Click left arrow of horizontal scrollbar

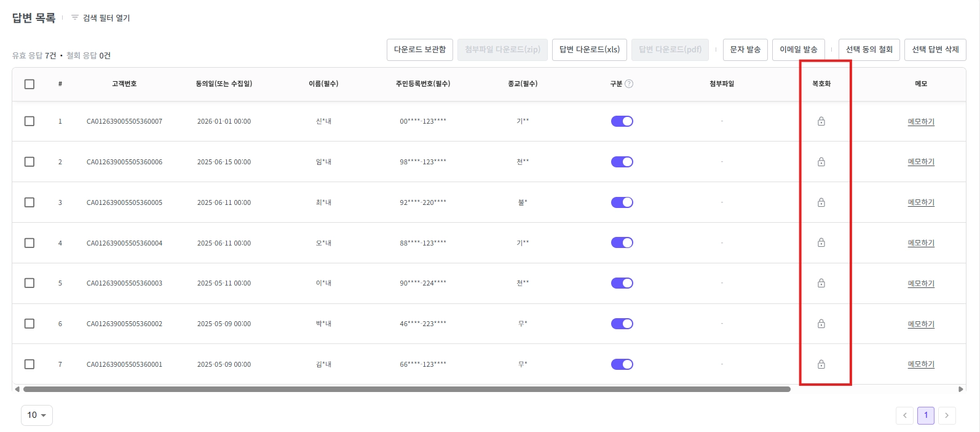[x=17, y=389]
